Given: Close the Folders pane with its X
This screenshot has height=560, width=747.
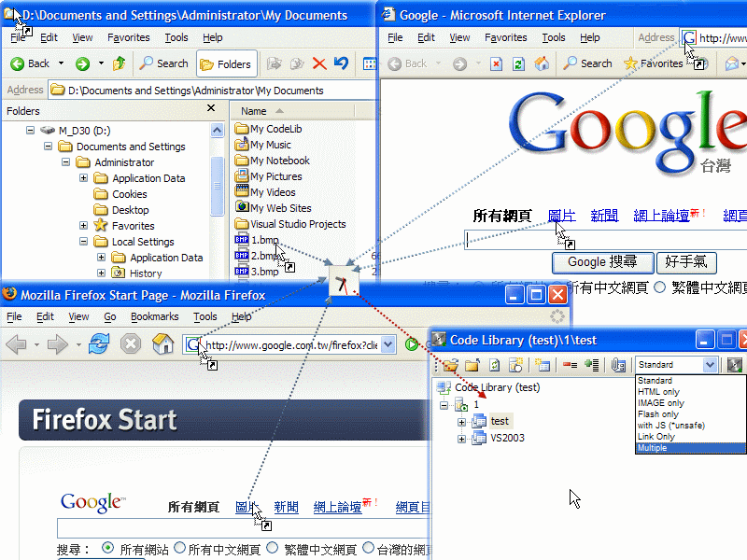Looking at the screenshot, I should 211,108.
